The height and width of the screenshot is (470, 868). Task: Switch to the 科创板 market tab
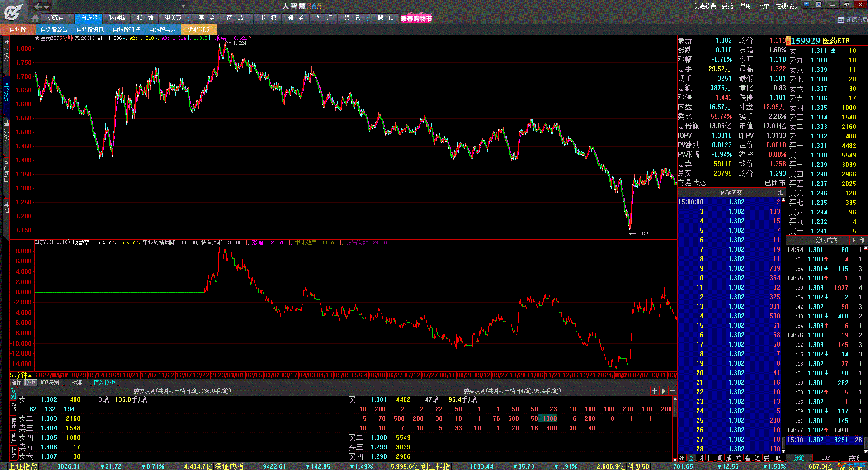[117, 18]
